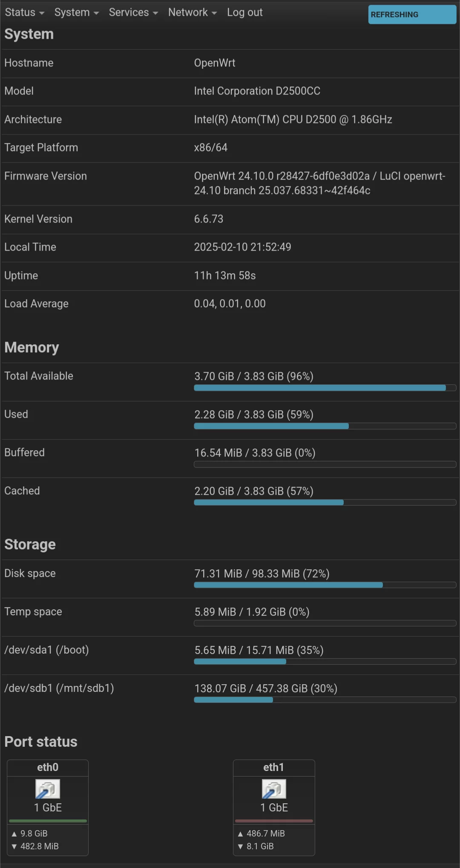Expand the System menu in navbar
The height and width of the screenshot is (868, 460).
pyautogui.click(x=77, y=12)
